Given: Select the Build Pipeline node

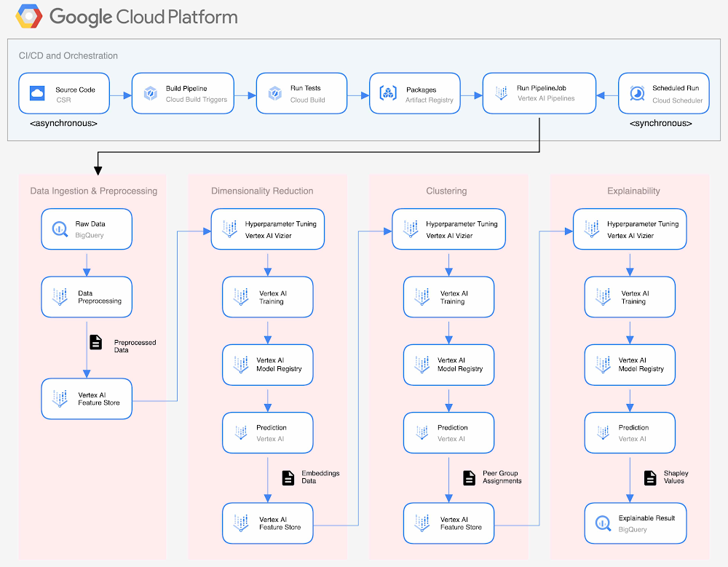Looking at the screenshot, I should coord(183,93).
